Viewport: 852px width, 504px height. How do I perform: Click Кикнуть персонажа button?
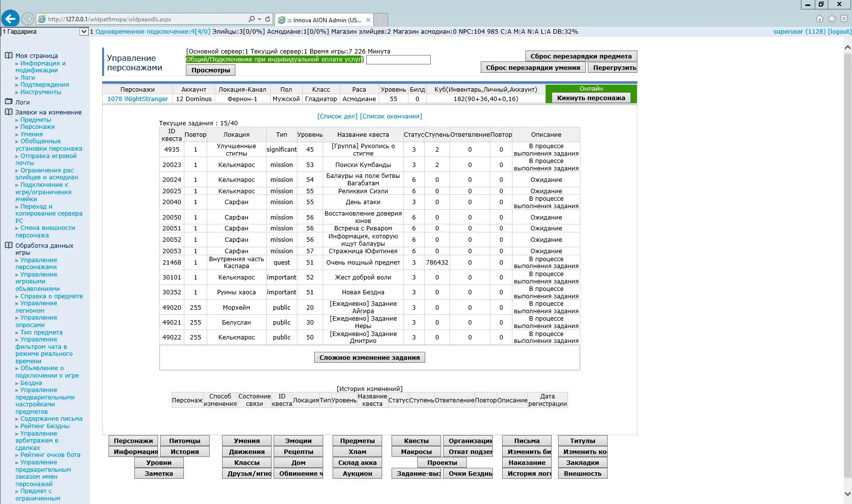pyautogui.click(x=591, y=98)
